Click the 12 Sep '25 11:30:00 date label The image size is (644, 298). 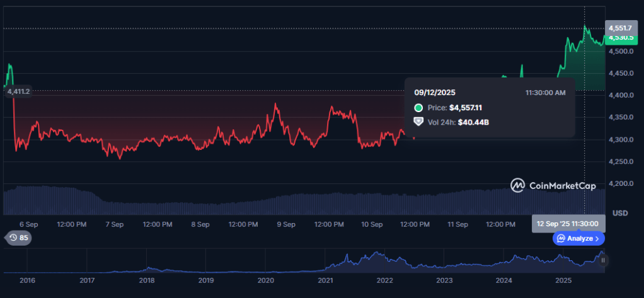tap(568, 224)
